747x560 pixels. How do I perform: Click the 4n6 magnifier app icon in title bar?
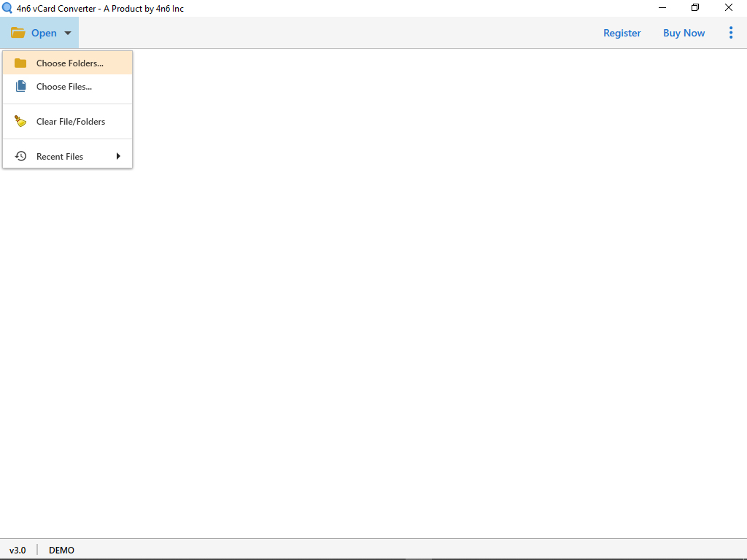[x=7, y=8]
